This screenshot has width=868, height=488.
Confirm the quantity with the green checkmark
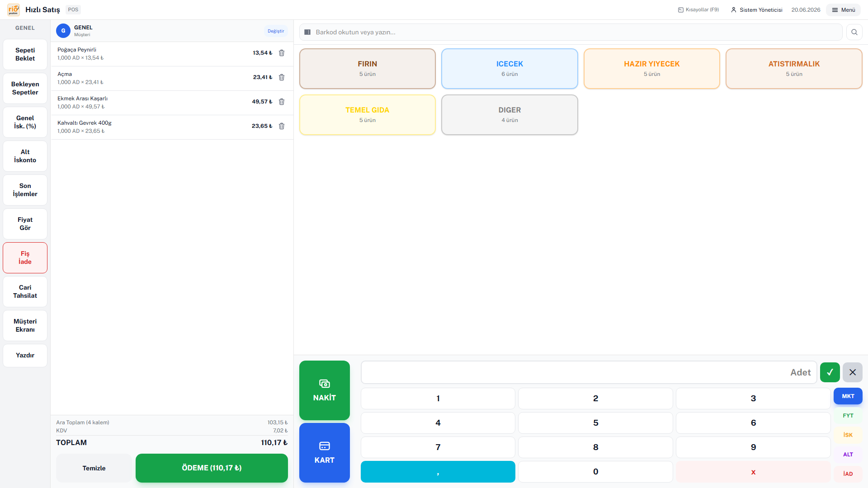pyautogui.click(x=830, y=372)
